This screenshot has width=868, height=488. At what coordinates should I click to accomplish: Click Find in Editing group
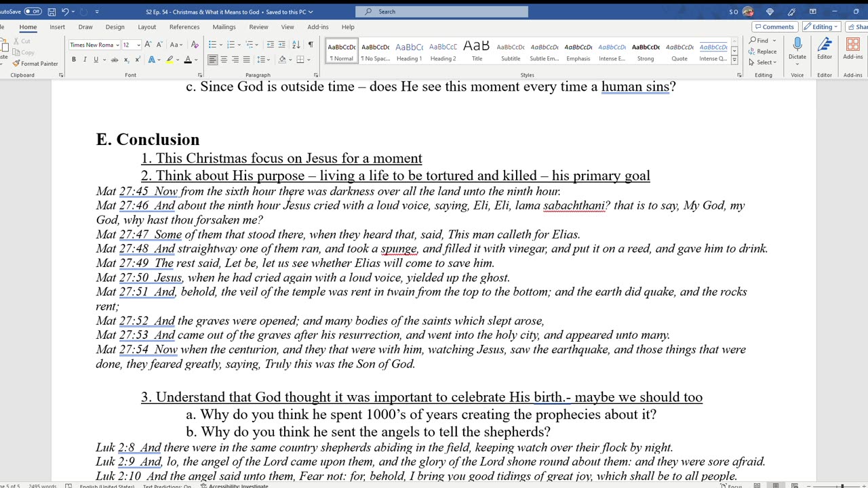point(759,41)
